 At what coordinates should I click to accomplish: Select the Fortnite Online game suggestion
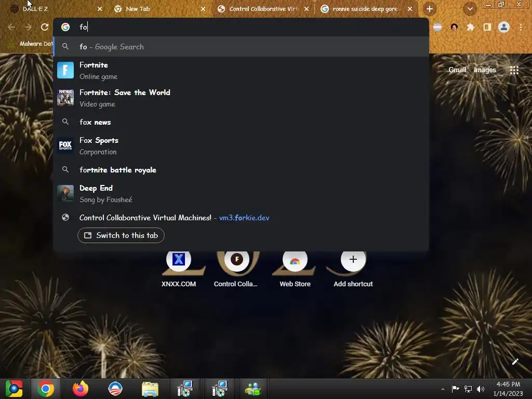(241, 70)
